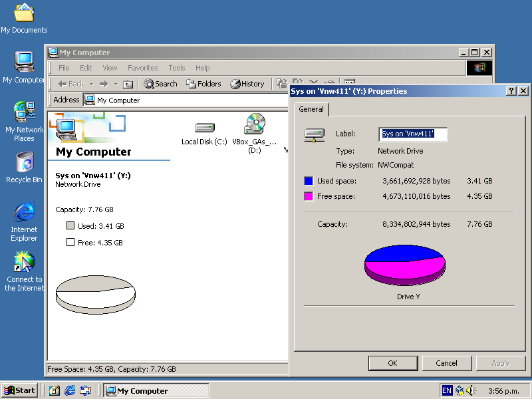Click the volume speaker tray icon
The height and width of the screenshot is (399, 532).
pos(471,390)
